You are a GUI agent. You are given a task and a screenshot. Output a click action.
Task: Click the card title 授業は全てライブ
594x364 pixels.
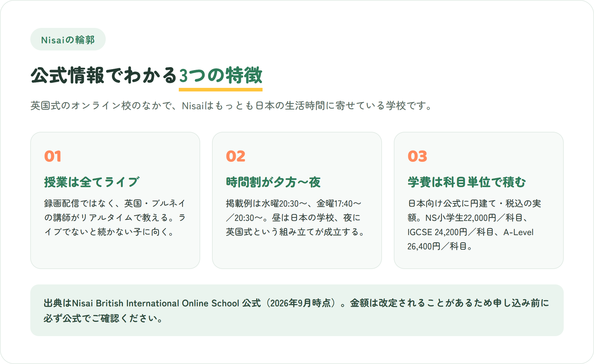[92, 182]
